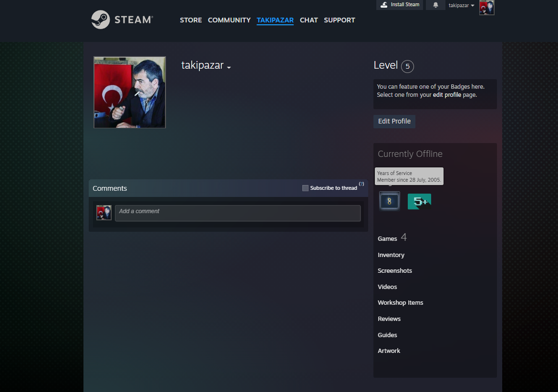This screenshot has height=392, width=558.
Task: Open the Screenshots link
Action: click(395, 271)
